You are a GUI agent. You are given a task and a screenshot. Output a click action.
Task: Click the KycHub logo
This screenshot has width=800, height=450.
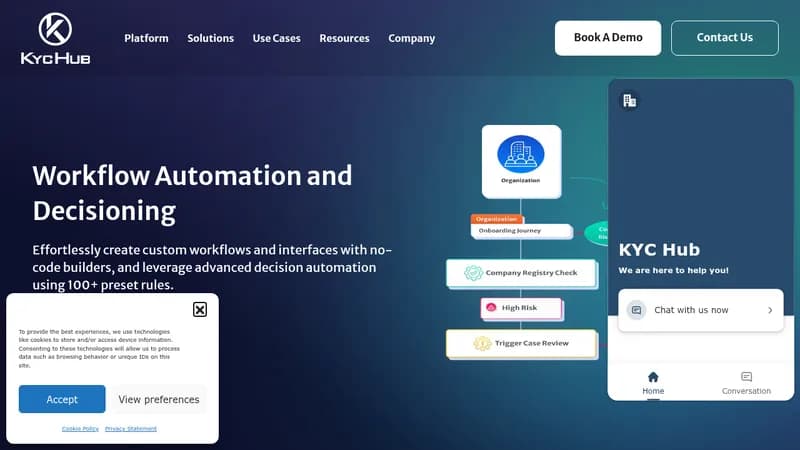[x=55, y=39]
